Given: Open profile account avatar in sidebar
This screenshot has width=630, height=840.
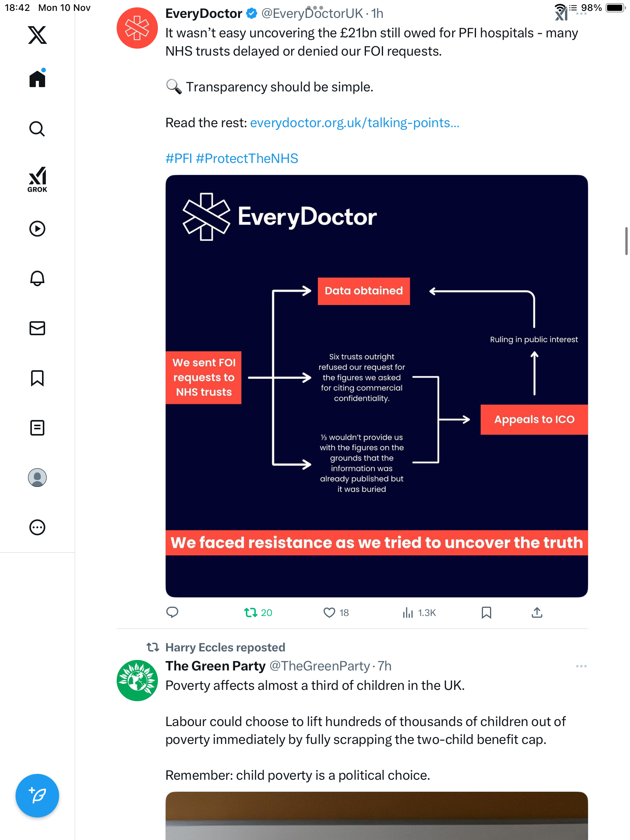Looking at the screenshot, I should pyautogui.click(x=37, y=478).
